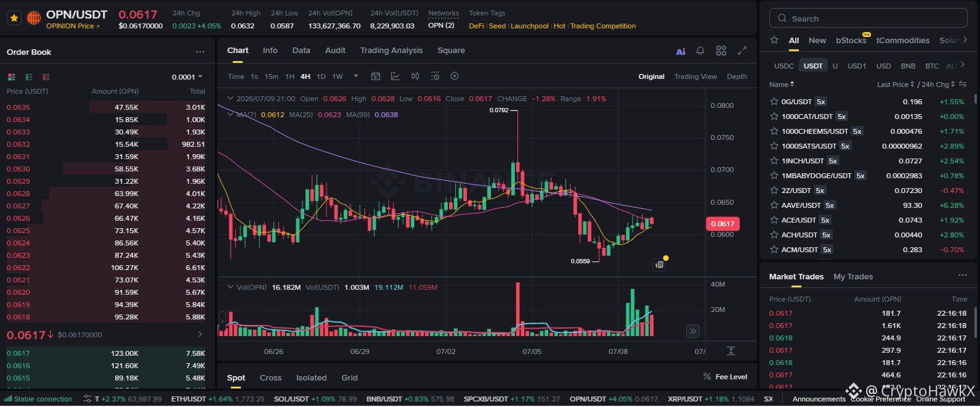Show bids-only order book view

click(29, 77)
